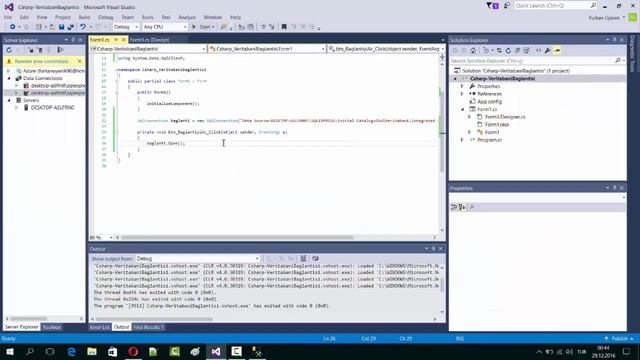This screenshot has height=360, width=640.
Task: Click the notifications flag icon in title bar
Action: coord(493,6)
